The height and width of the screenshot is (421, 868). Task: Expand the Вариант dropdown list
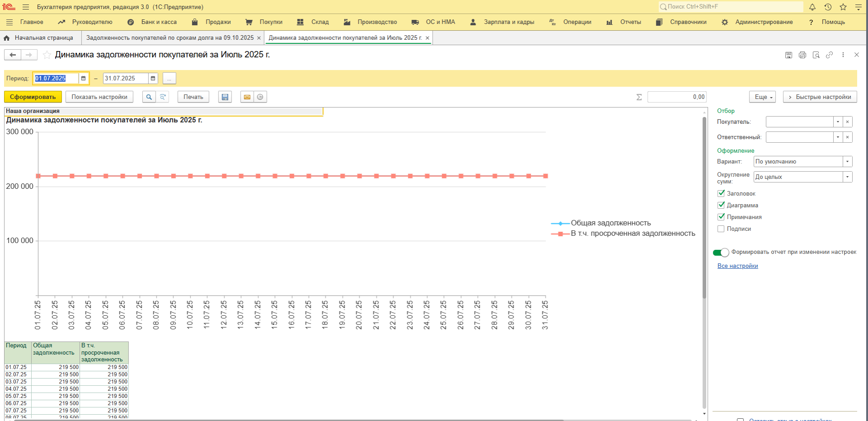[x=847, y=162]
